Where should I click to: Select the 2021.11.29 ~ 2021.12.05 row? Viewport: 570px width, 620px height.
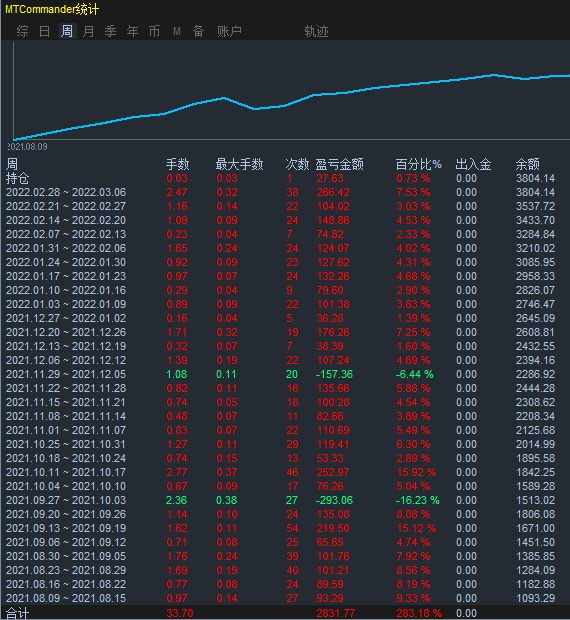[285, 374]
